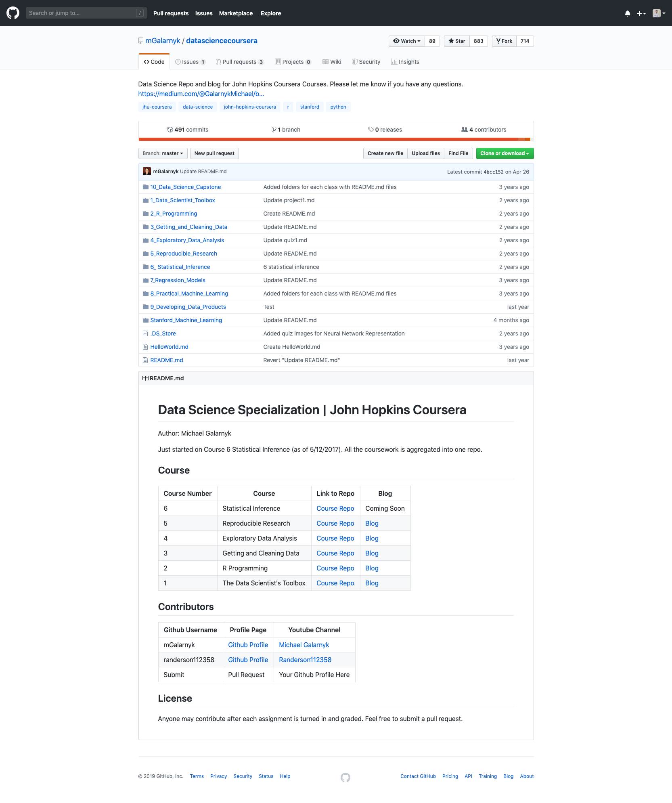Click the language breakdown color bar
672x803 pixels.
[x=336, y=139]
